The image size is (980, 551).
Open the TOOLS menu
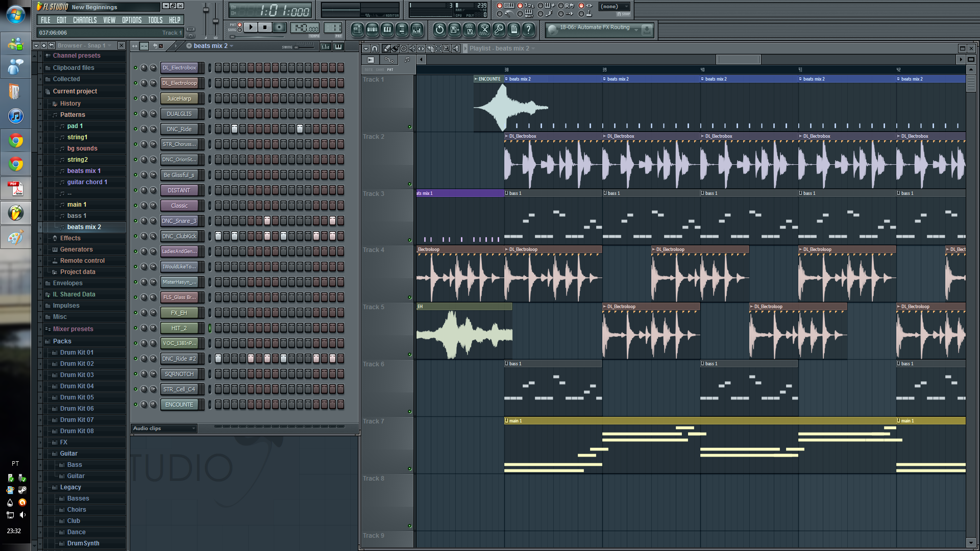[x=155, y=20]
